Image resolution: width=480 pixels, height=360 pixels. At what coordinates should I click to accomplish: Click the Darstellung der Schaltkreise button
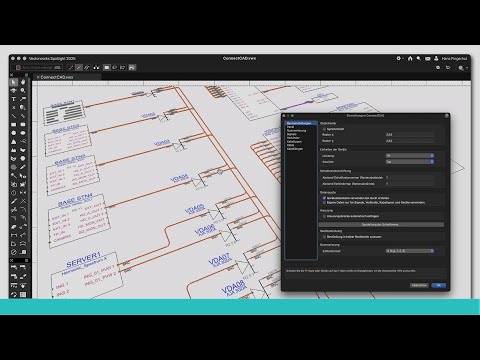381,225
